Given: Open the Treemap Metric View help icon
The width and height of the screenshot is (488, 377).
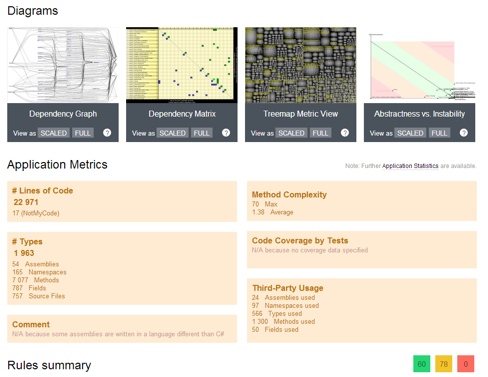Looking at the screenshot, I should (345, 133).
